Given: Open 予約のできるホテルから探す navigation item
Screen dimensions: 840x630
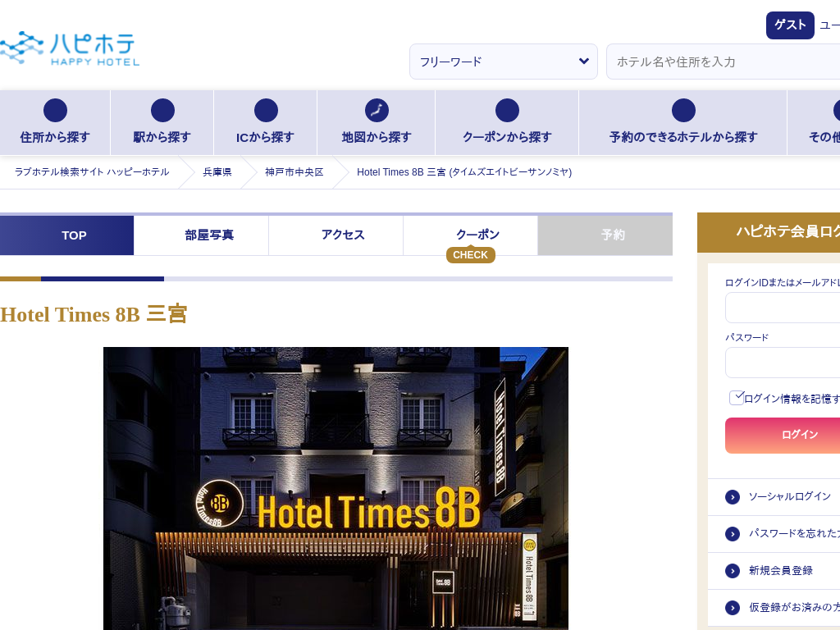Looking at the screenshot, I should point(683,123).
